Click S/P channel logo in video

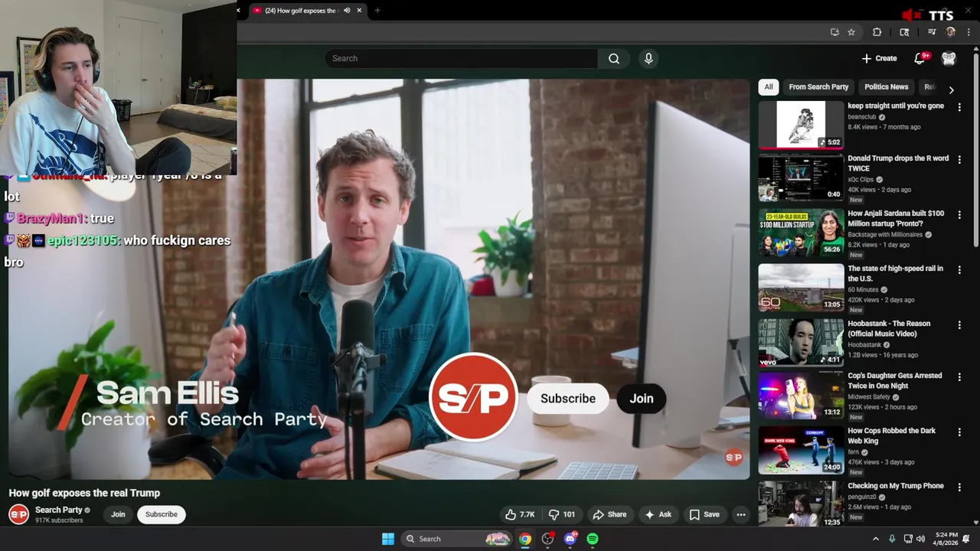[x=473, y=396]
